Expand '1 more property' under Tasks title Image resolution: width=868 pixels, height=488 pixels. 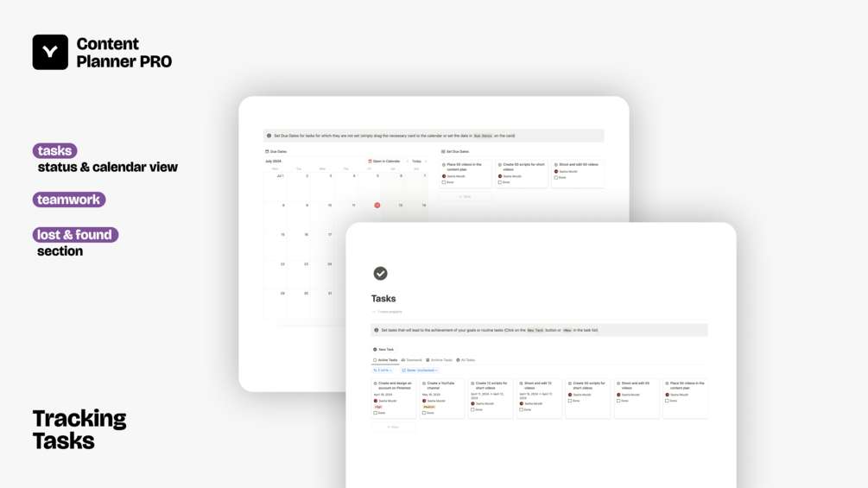[x=388, y=312]
